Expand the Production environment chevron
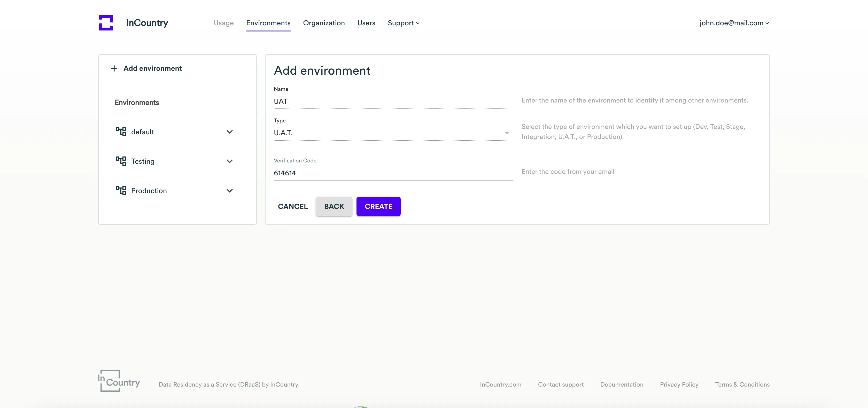868x408 pixels. tap(229, 190)
